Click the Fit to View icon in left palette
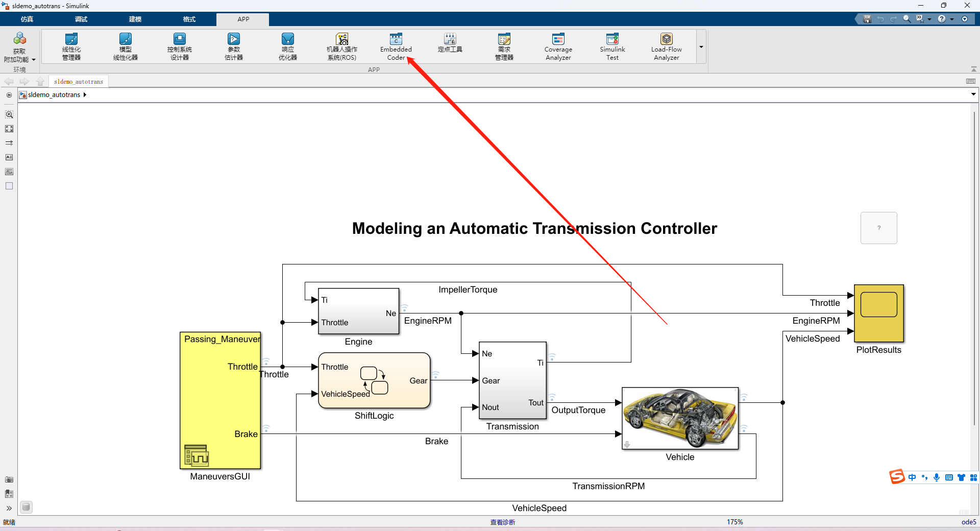 9,129
